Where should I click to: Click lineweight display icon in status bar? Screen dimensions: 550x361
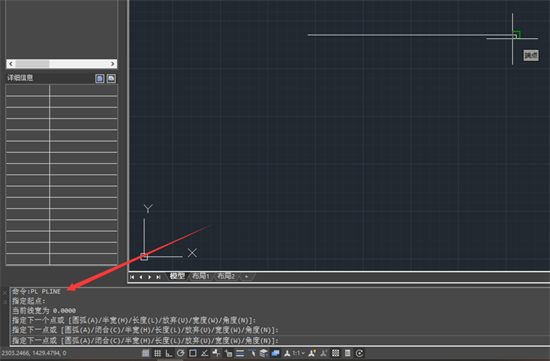point(240,353)
